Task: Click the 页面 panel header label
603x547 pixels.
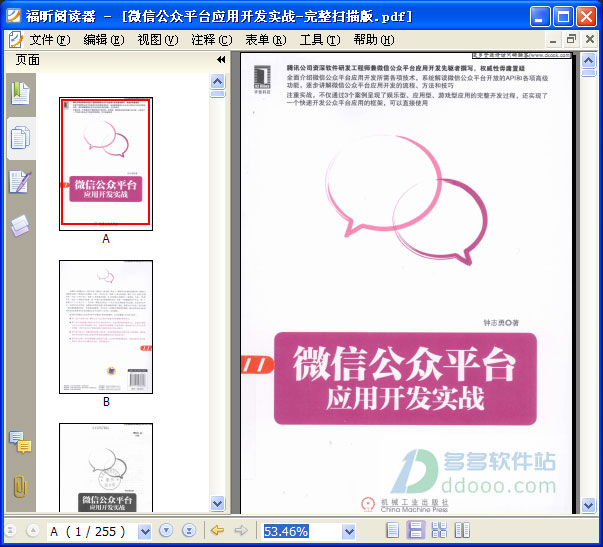Action: click(x=27, y=60)
